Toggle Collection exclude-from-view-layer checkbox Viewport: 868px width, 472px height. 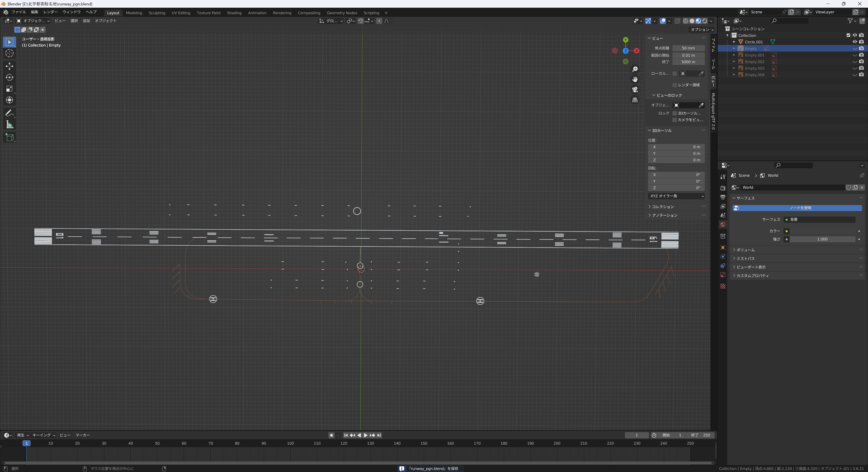click(x=849, y=35)
